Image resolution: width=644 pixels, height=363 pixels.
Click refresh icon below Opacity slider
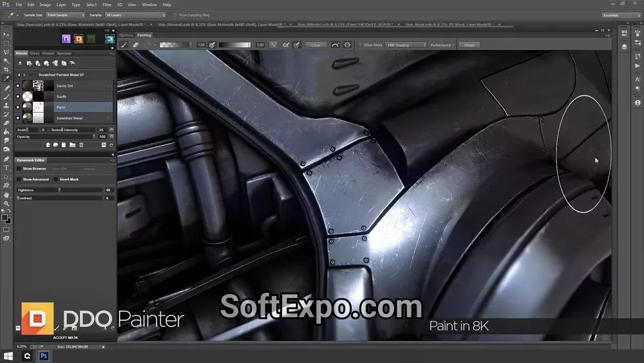pyautogui.click(x=111, y=144)
